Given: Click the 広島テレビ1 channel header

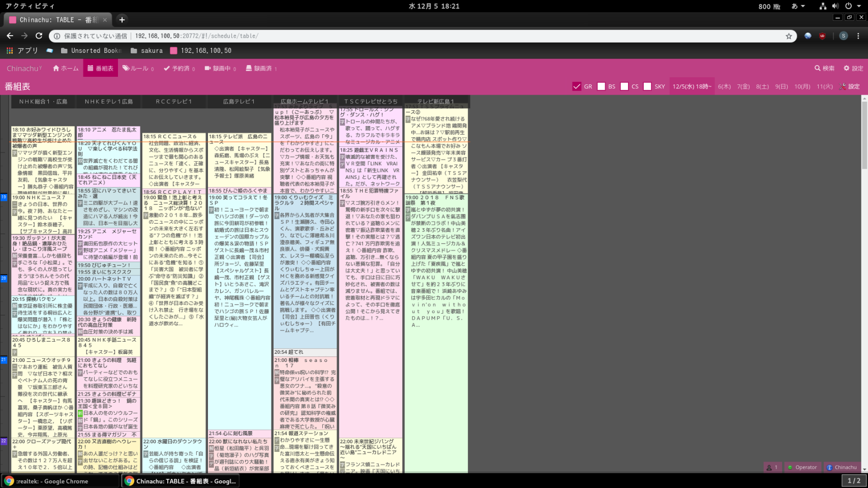Looking at the screenshot, I should [239, 102].
